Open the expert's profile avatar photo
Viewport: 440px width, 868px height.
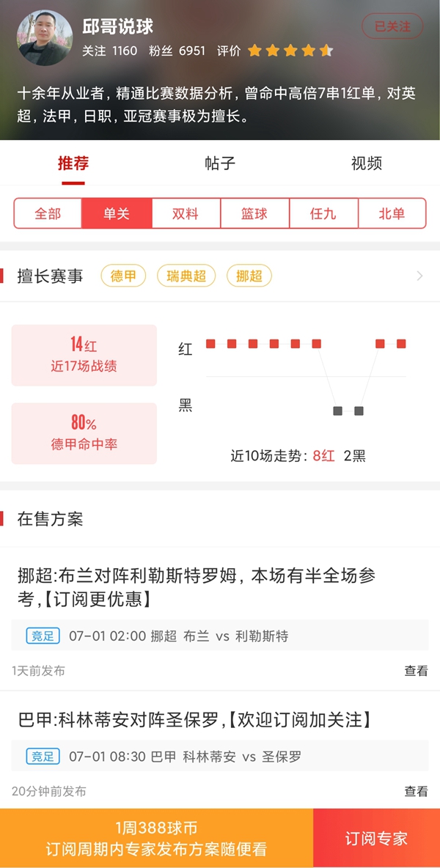[45, 37]
